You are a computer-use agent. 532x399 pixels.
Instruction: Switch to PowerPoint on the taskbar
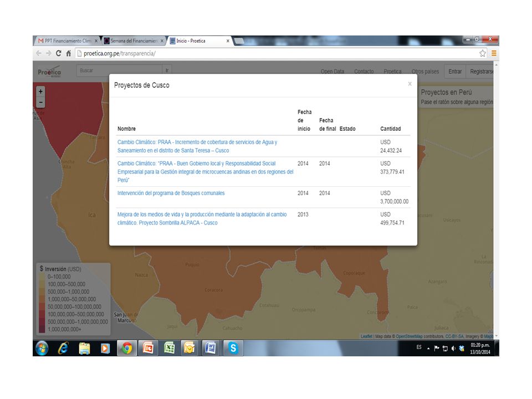[x=148, y=348]
